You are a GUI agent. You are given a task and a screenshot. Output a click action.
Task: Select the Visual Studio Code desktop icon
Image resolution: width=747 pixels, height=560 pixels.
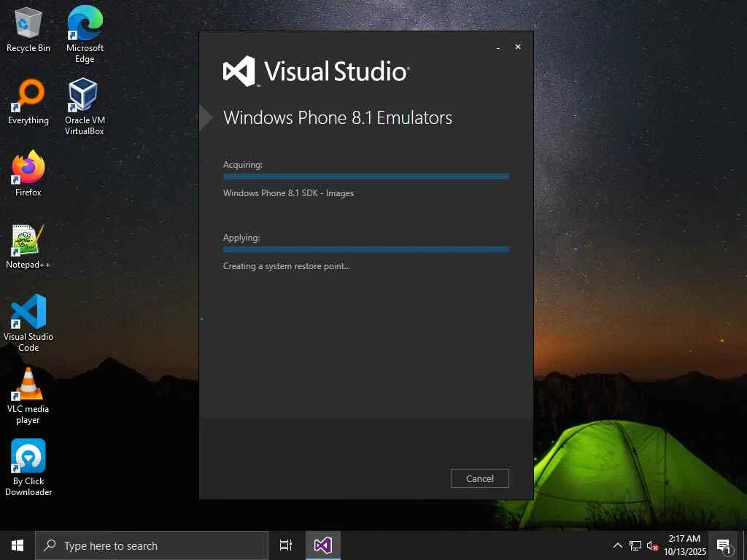point(28,323)
